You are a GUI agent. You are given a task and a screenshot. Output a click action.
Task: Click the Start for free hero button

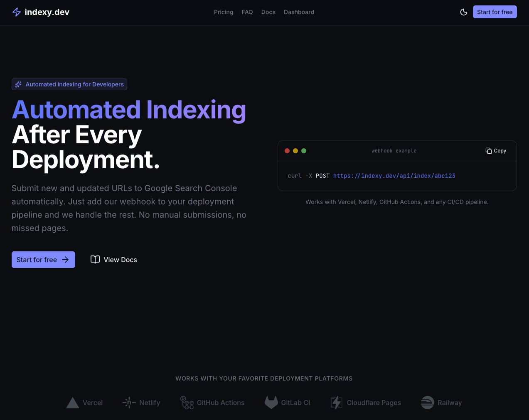click(x=43, y=259)
